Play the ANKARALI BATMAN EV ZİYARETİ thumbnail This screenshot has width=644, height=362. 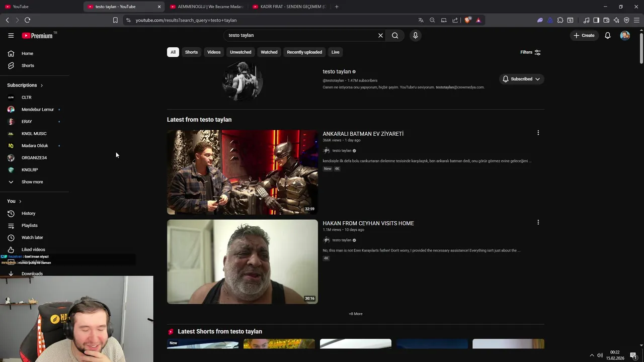243,172
